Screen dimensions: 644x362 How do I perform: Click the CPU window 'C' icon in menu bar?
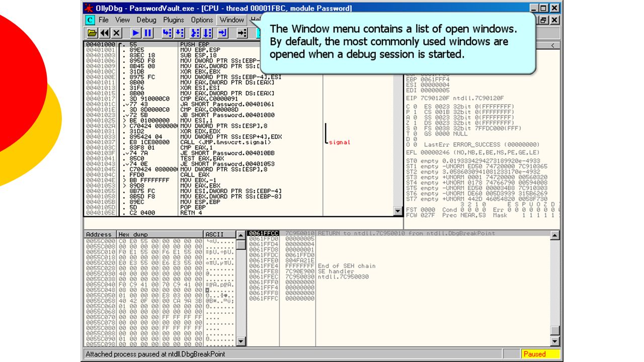tap(90, 20)
